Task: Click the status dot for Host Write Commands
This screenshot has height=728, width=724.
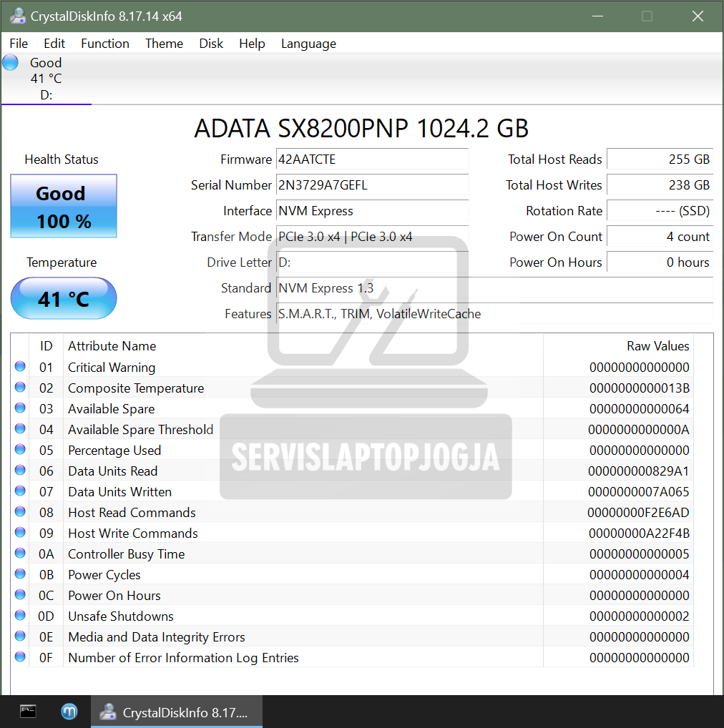Action: pyautogui.click(x=20, y=532)
